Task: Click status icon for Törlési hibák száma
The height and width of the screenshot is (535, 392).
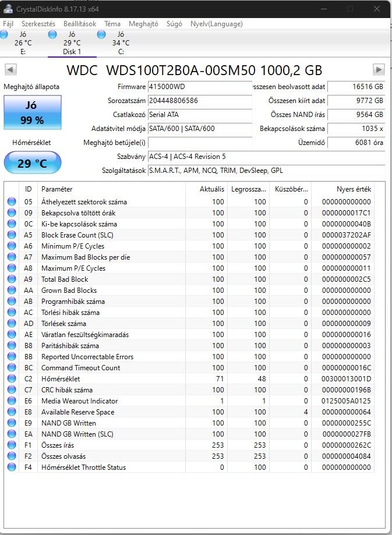Action: coord(12,312)
